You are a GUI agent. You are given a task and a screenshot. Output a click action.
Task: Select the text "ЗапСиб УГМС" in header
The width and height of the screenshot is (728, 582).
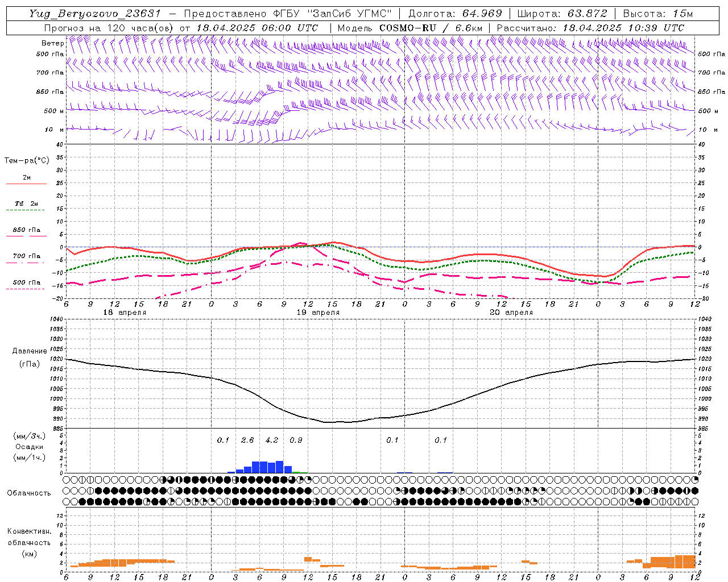[x=349, y=14]
